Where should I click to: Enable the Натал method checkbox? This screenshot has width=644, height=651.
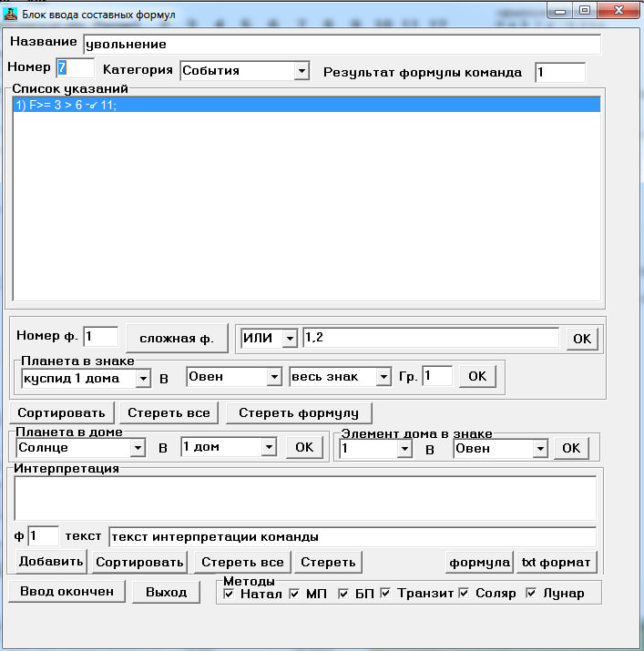[x=227, y=594]
